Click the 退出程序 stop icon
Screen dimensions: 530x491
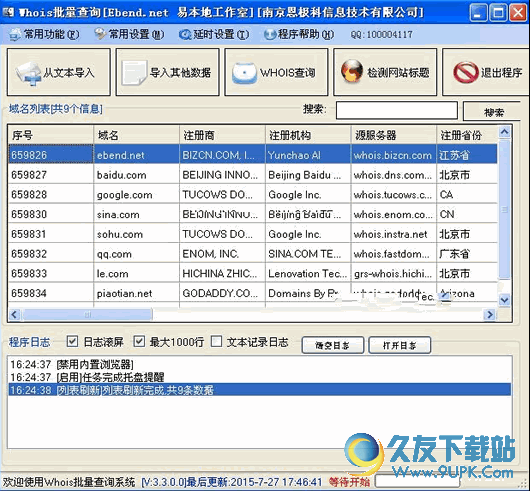(465, 72)
